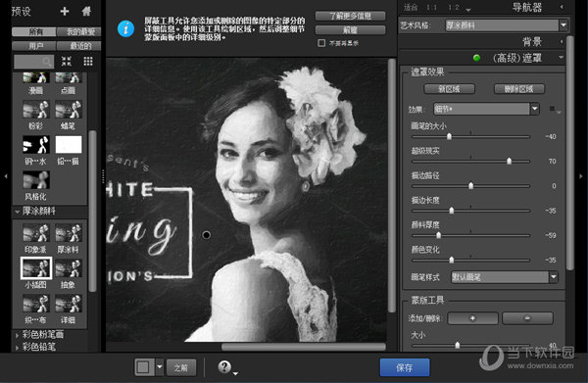Click the blue info icon in the tip bar

[126, 28]
